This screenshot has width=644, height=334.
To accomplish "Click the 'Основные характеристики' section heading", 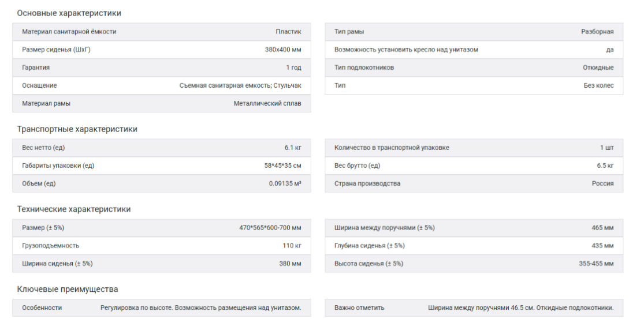I will pos(69,13).
